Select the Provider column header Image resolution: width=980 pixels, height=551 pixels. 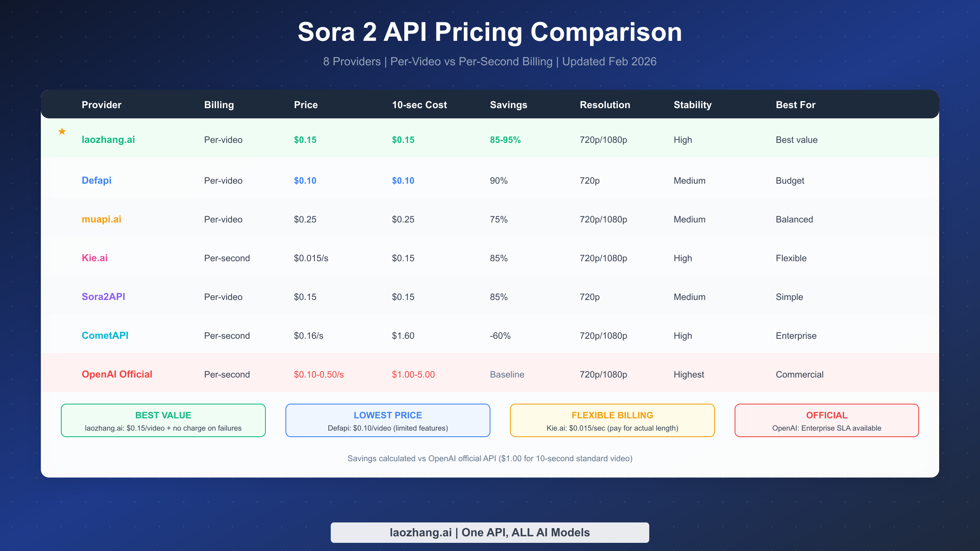[x=101, y=105]
